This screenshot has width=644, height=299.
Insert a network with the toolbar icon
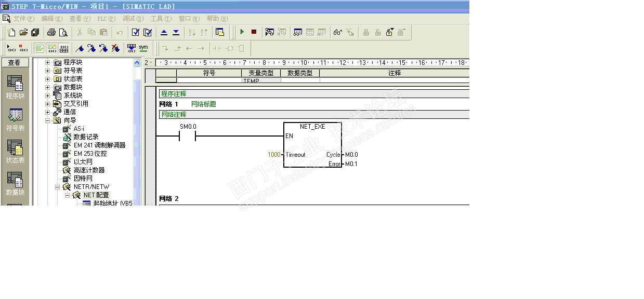pyautogui.click(x=11, y=48)
